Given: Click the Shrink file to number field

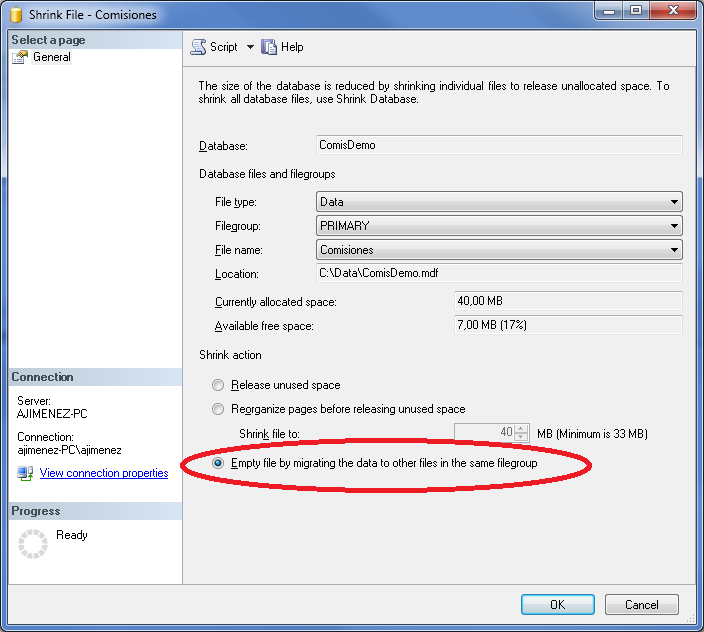Looking at the screenshot, I should [484, 433].
